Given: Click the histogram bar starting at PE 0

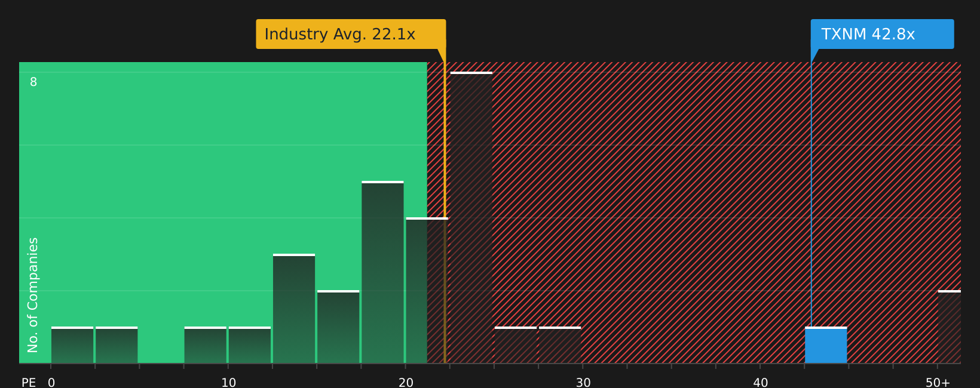Looking at the screenshot, I should pos(72,345).
